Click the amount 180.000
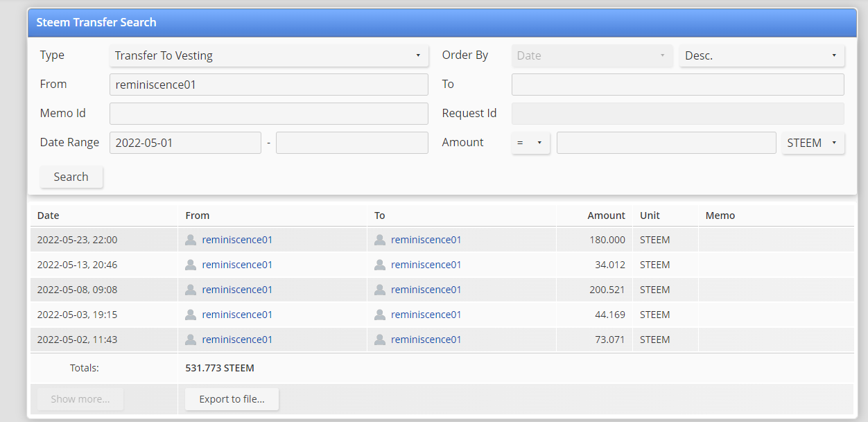Image resolution: width=868 pixels, height=422 pixels. 607,240
